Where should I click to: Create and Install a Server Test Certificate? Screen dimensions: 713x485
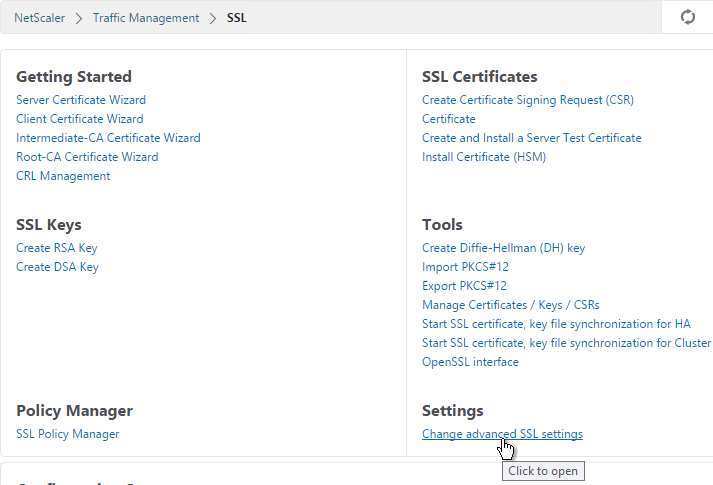[532, 138]
